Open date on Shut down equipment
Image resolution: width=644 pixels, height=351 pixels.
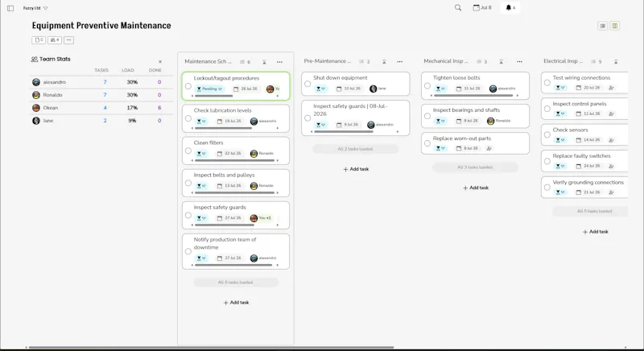349,89
